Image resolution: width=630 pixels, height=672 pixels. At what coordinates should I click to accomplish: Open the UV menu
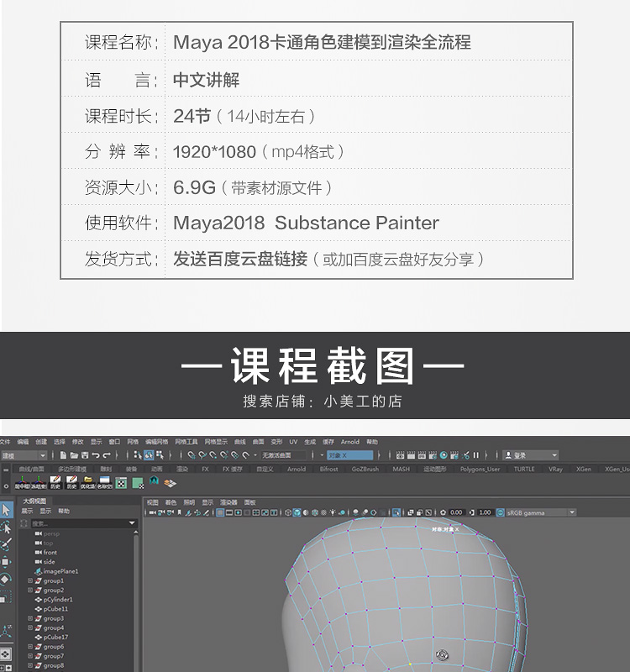point(293,442)
